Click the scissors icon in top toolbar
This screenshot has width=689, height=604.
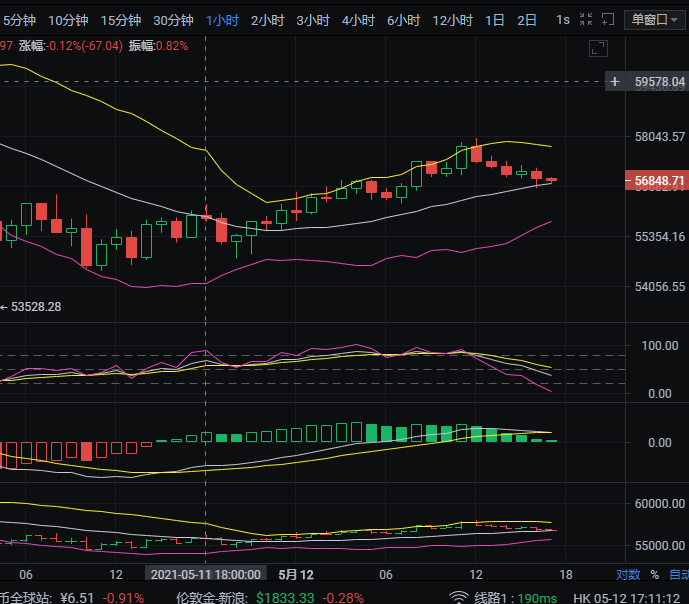click(608, 20)
